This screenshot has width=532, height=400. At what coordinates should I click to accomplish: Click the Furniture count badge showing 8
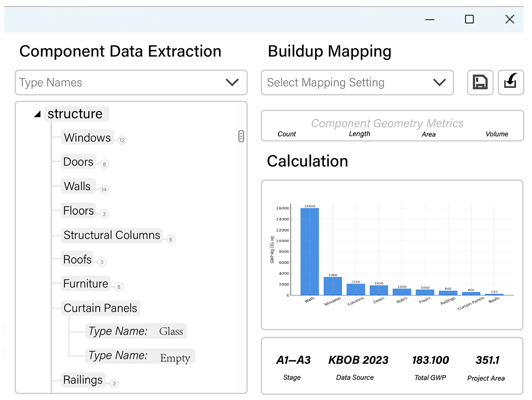coord(119,287)
